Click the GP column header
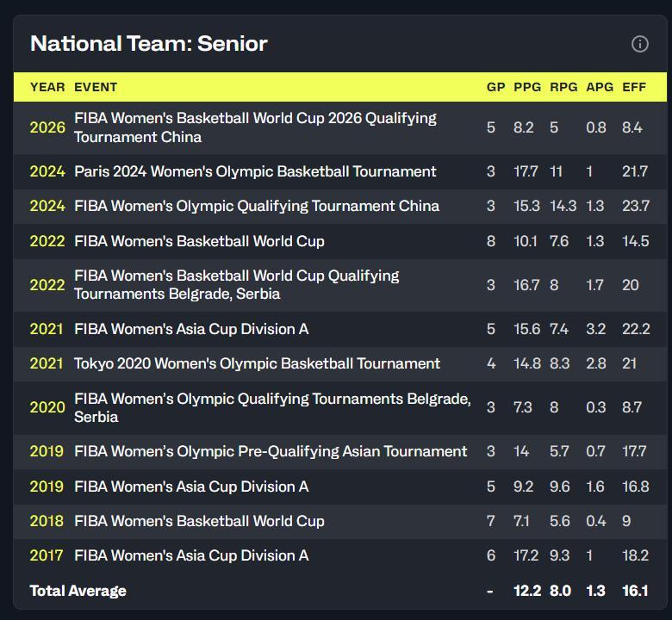 pyautogui.click(x=495, y=87)
